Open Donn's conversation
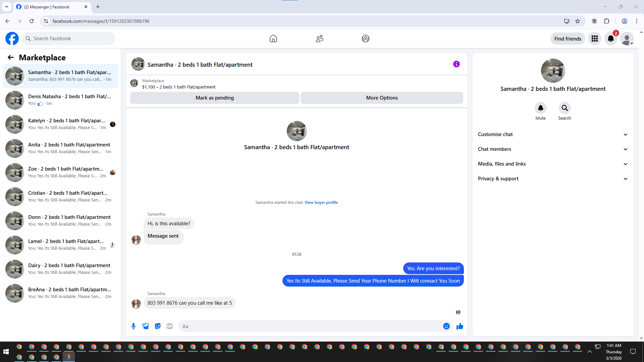Viewport: 644px width, 362px height. tap(60, 221)
